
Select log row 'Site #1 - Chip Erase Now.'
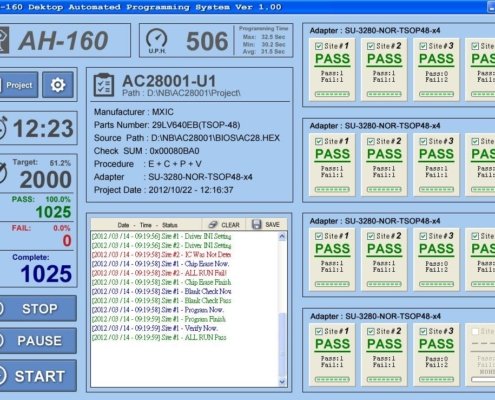point(161,264)
